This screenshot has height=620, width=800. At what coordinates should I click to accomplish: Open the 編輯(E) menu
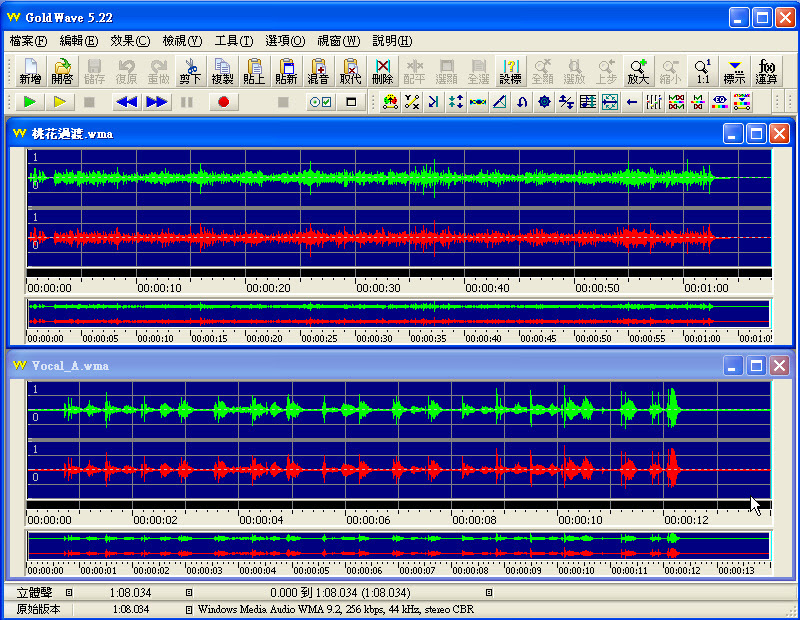[79, 41]
